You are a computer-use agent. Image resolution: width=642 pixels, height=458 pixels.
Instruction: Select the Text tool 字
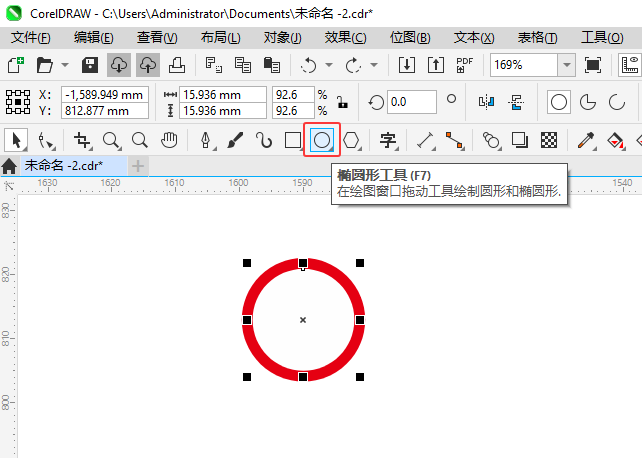coord(388,140)
